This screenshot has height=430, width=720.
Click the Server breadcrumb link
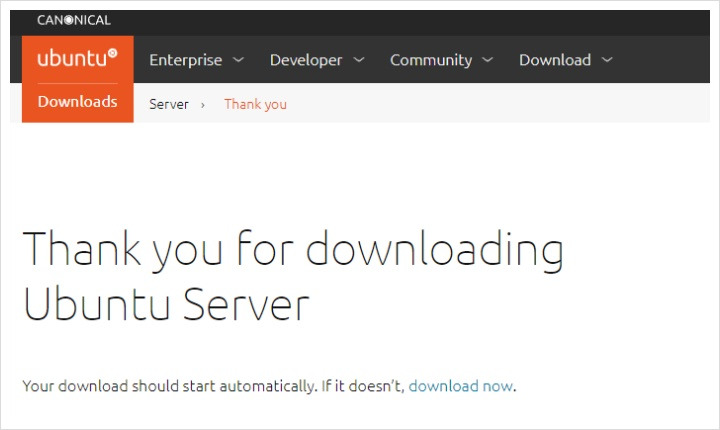[x=169, y=104]
